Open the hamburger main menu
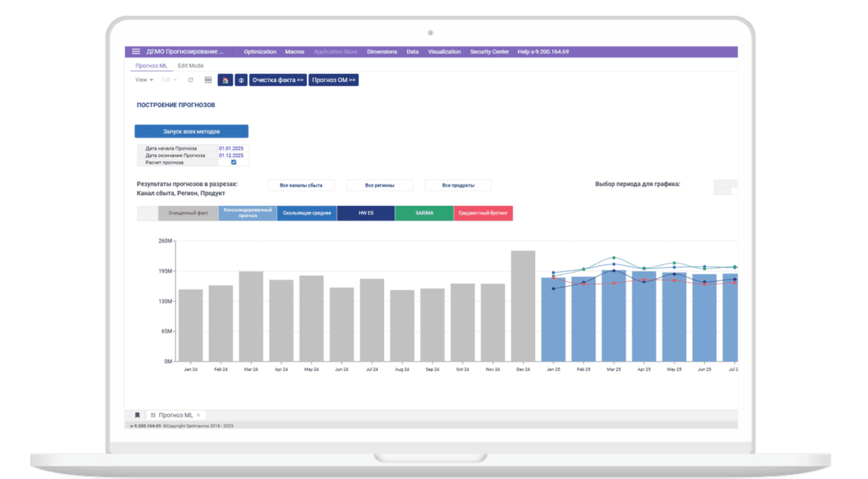 (136, 52)
